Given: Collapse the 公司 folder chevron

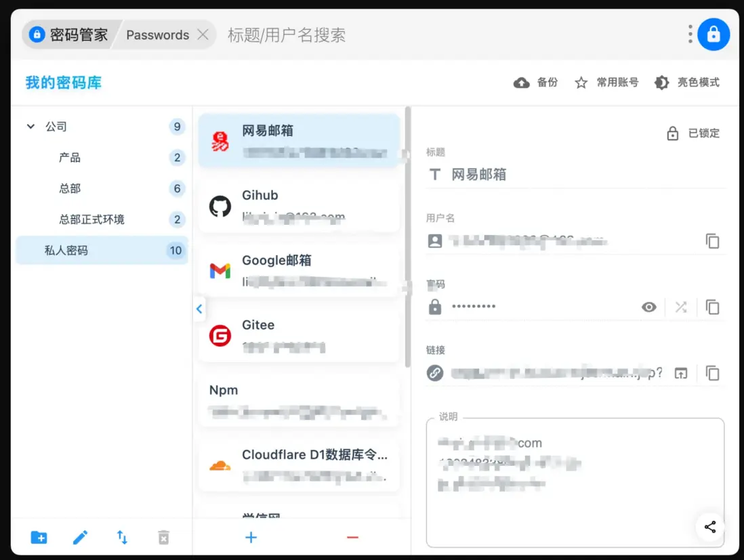Looking at the screenshot, I should (x=31, y=127).
